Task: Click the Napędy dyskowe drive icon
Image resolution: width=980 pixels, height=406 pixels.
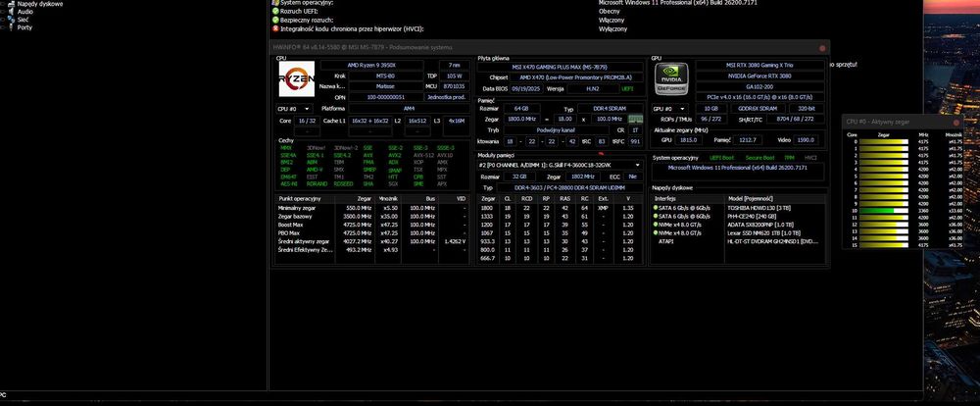Action: pos(11,3)
